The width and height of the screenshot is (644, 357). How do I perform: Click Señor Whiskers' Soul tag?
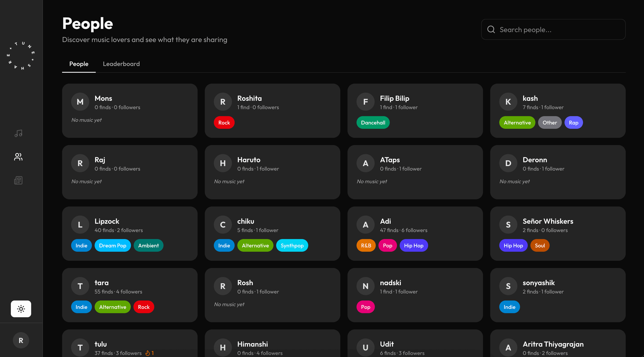pos(540,245)
